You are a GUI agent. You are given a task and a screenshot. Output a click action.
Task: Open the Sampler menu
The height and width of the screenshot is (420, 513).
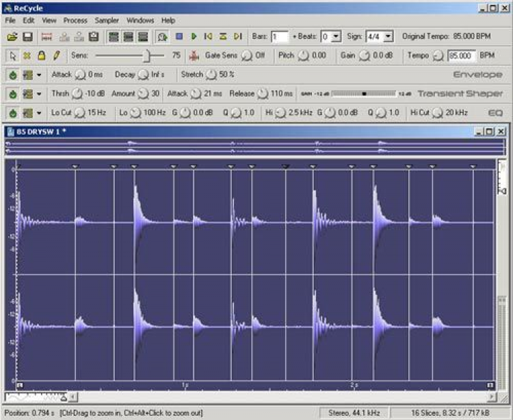point(107,21)
